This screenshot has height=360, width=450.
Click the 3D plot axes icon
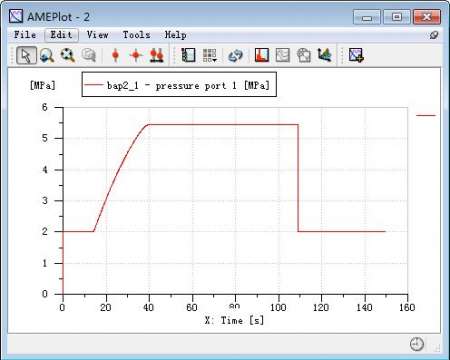pos(324,55)
